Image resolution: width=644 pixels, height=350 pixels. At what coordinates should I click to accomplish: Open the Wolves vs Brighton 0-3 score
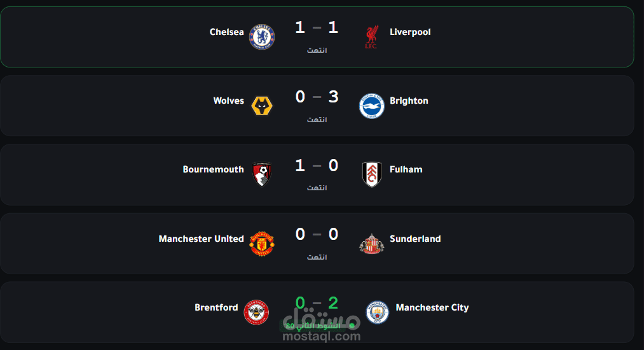pyautogui.click(x=317, y=97)
